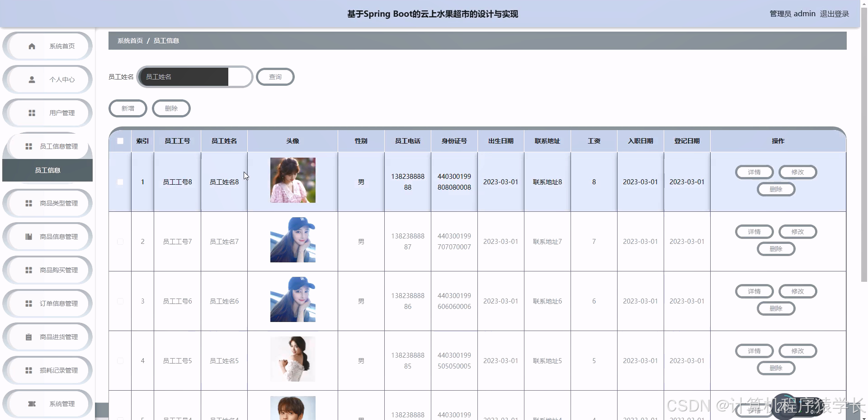Click 详情 for 员工工号6 row
The height and width of the screenshot is (420, 868).
[754, 291]
